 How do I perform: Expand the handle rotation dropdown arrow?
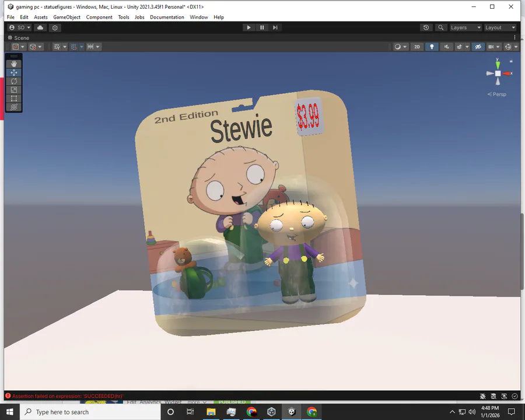pos(40,47)
